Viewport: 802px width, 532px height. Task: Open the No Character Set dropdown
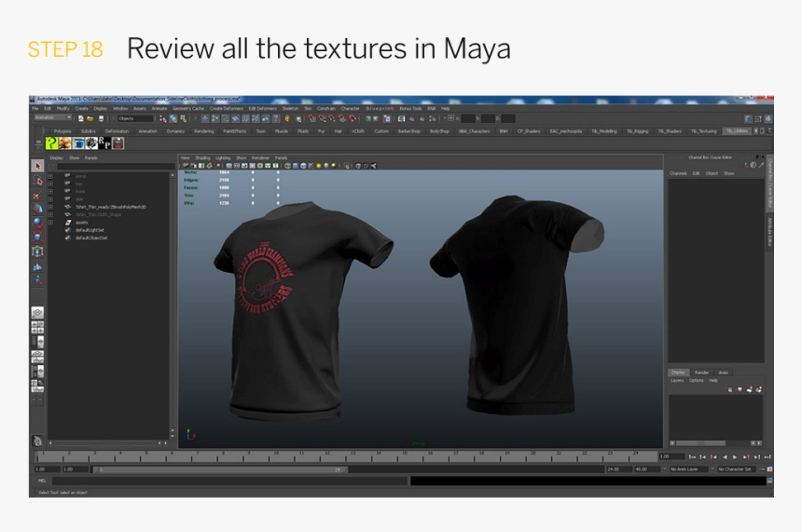740,470
